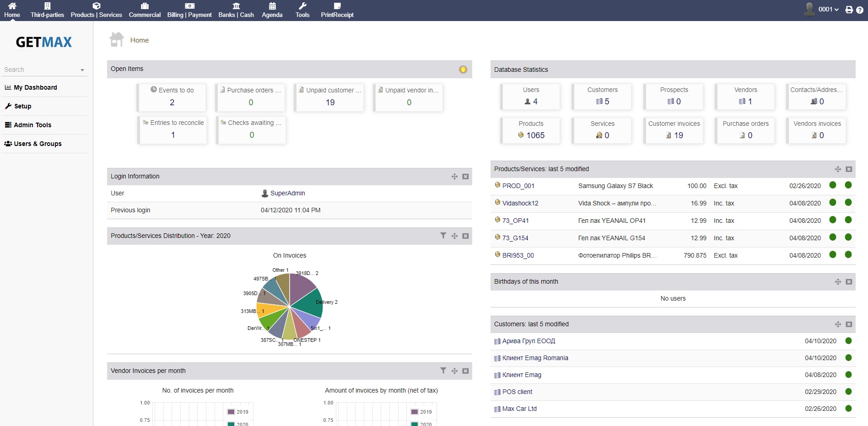
Task: Open the Third-parties top menu
Action: (x=47, y=10)
